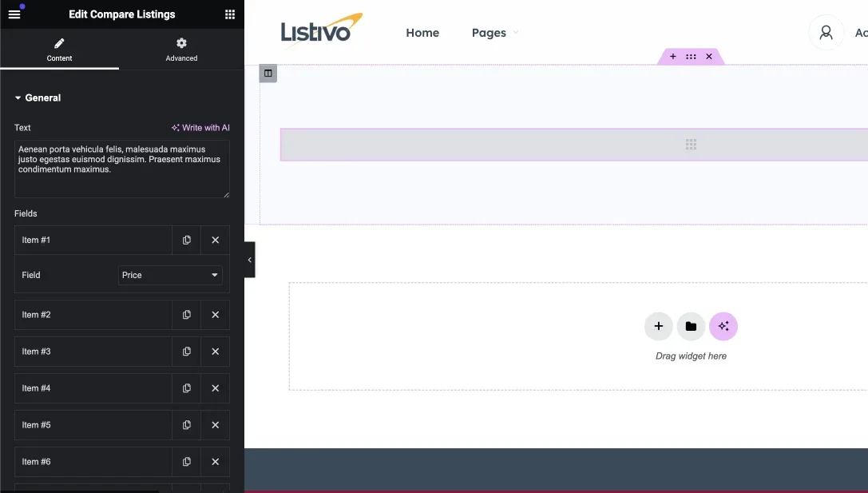Delete the section with the handle X

tap(708, 57)
